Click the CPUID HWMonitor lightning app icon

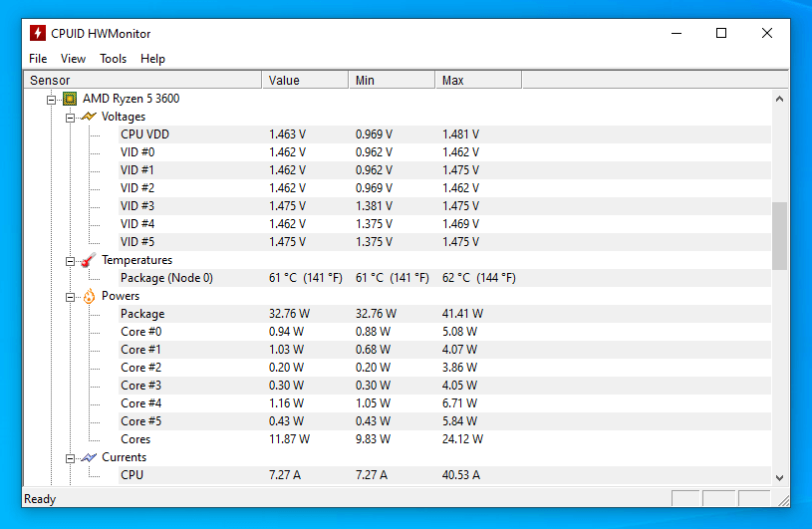(37, 33)
